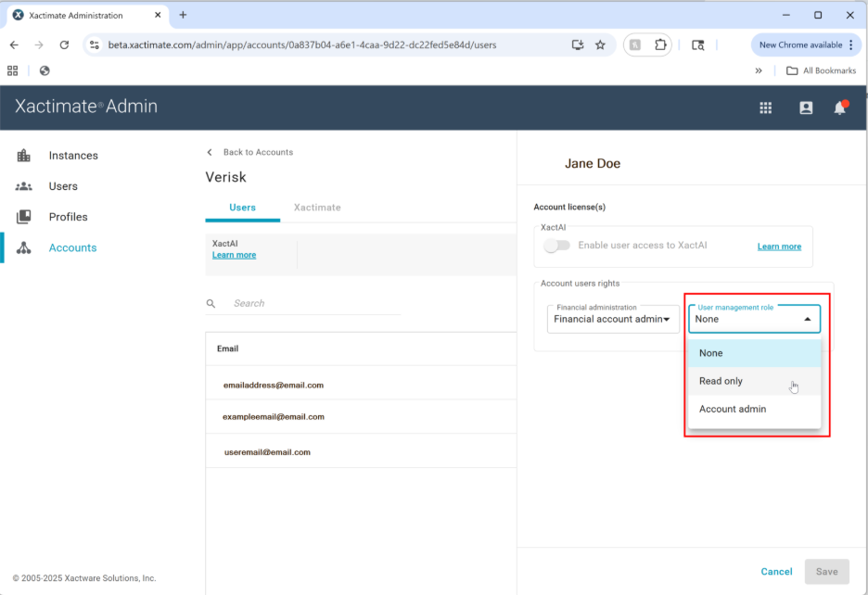This screenshot has height=595, width=868.
Task: Click the Accounts hierarchy icon
Action: click(23, 248)
